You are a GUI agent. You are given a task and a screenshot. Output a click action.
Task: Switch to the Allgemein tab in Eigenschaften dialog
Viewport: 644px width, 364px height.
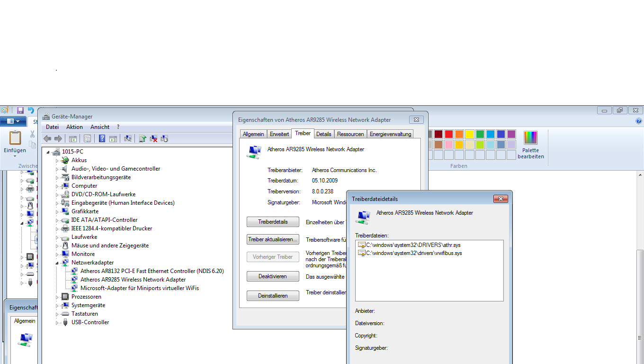(x=253, y=134)
